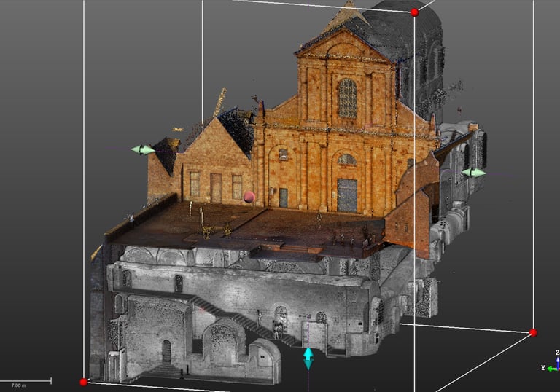Select the pink sphere marker in the courtyard
The height and width of the screenshot is (392, 560).
(249, 197)
